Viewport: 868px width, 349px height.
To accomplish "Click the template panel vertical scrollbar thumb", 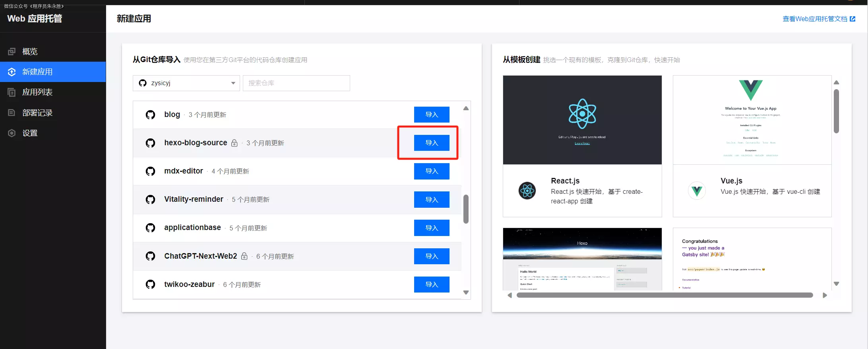I will click(x=836, y=111).
